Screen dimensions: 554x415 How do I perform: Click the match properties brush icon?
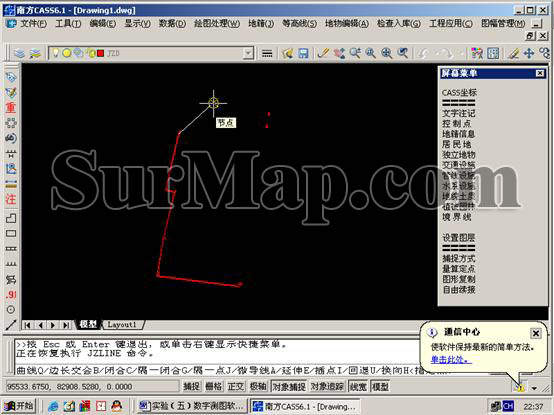click(x=513, y=53)
